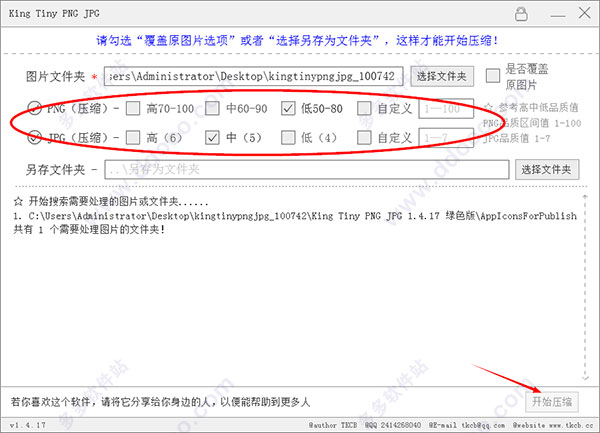The image size is (600, 433).
Task: Click the 另存为文件夹 save-as path field
Action: tap(307, 169)
